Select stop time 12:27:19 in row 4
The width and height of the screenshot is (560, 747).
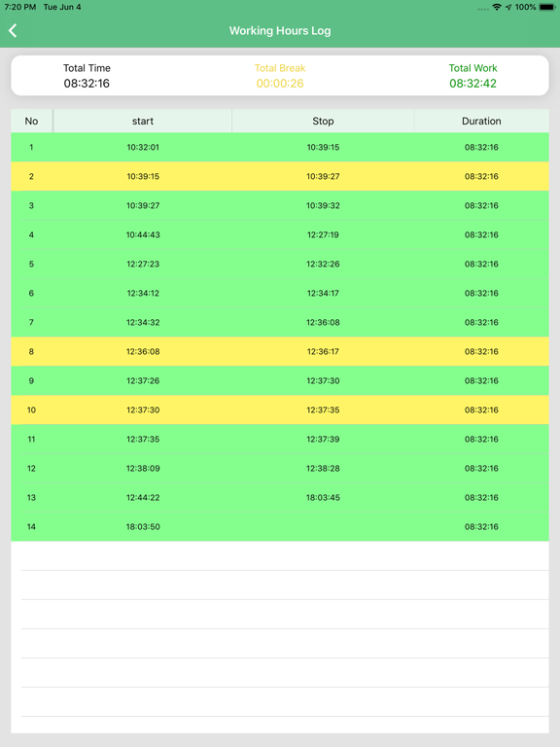(323, 234)
